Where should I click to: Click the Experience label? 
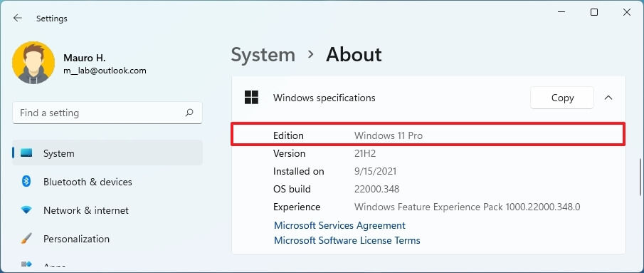pyautogui.click(x=297, y=207)
